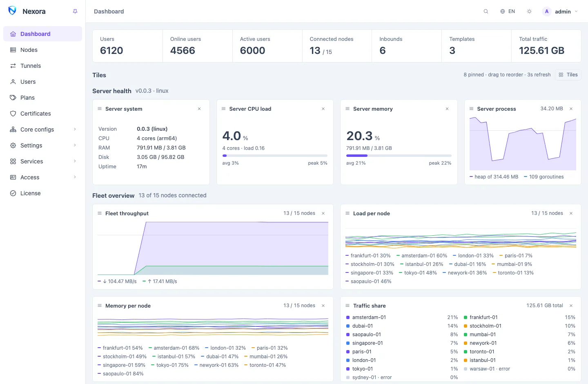
Task: Open the Users page
Action: click(42, 82)
